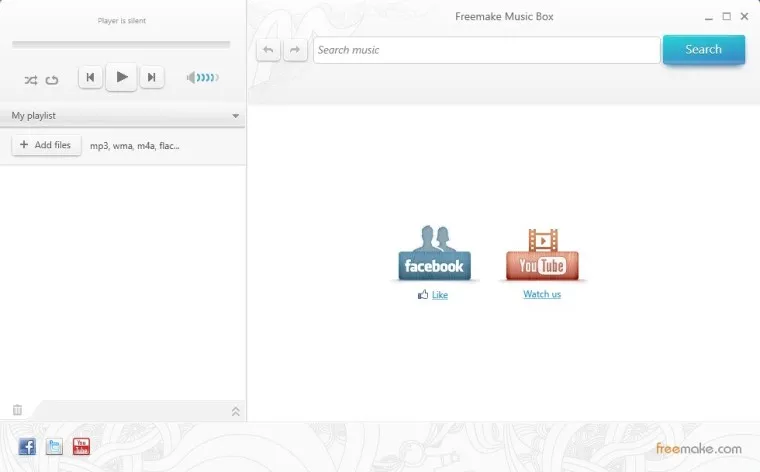Click the Add files button
Screen dimensions: 760x472
coord(46,145)
